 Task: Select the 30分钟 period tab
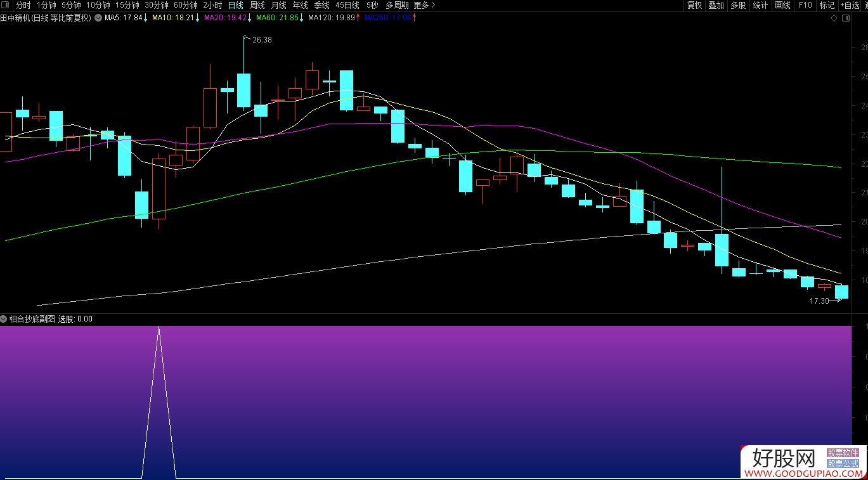(156, 5)
